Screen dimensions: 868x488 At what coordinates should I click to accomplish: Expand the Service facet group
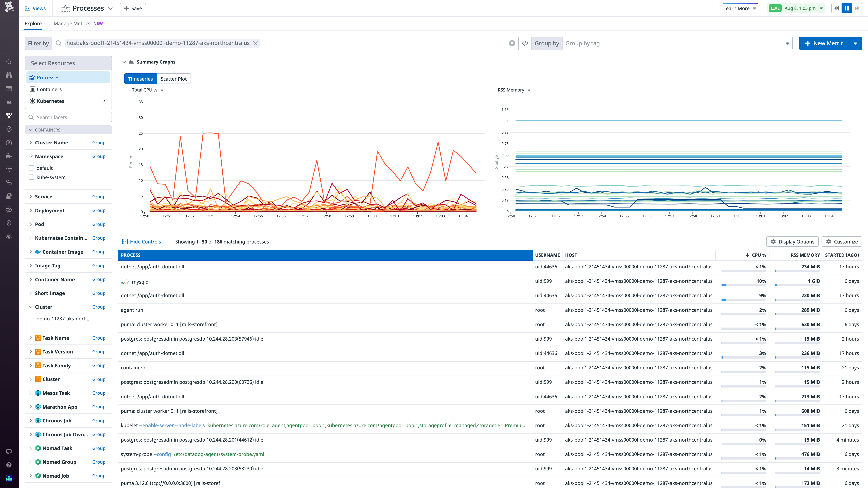click(30, 196)
